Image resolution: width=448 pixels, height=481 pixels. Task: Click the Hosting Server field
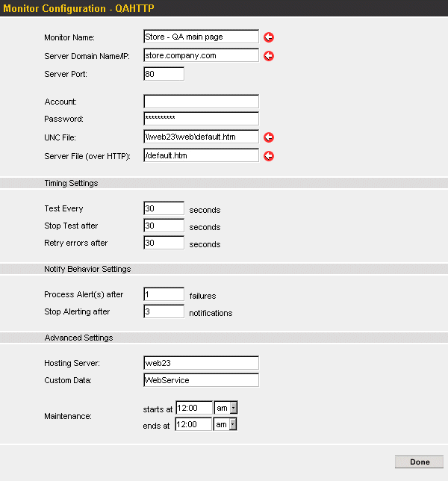point(201,363)
